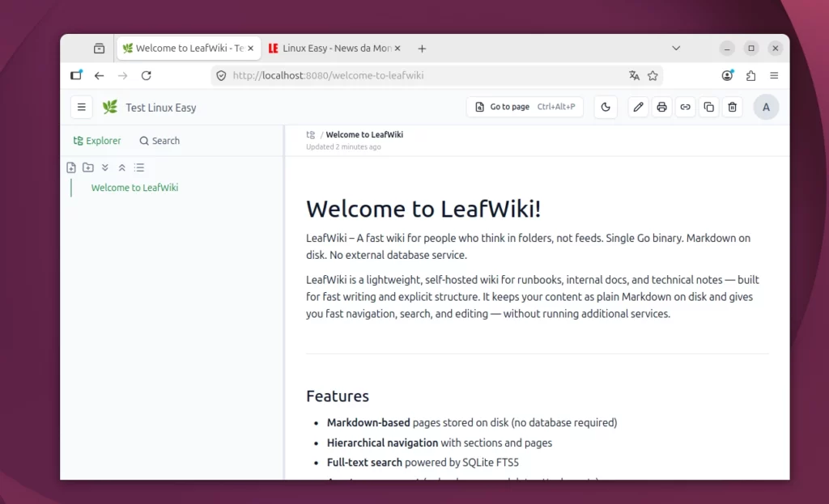Image resolution: width=829 pixels, height=504 pixels.
Task: Switch to Search sidebar tab
Action: coord(159,141)
